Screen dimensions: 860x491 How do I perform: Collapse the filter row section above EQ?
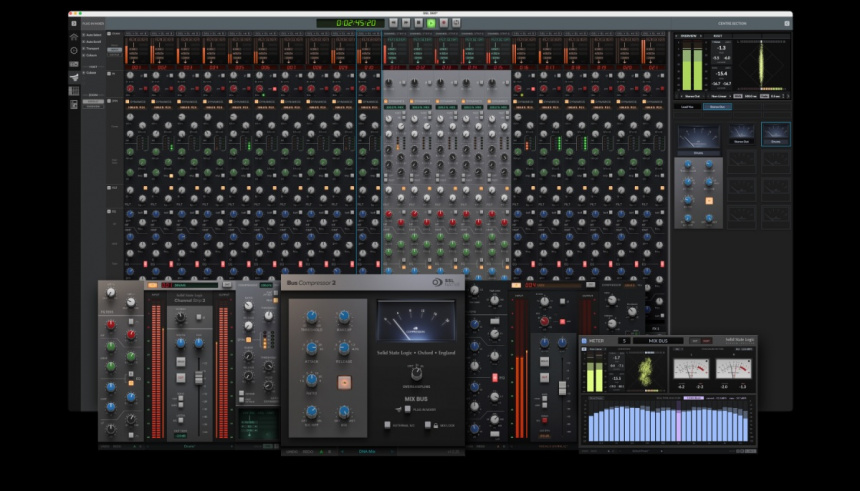pyautogui.click(x=109, y=188)
